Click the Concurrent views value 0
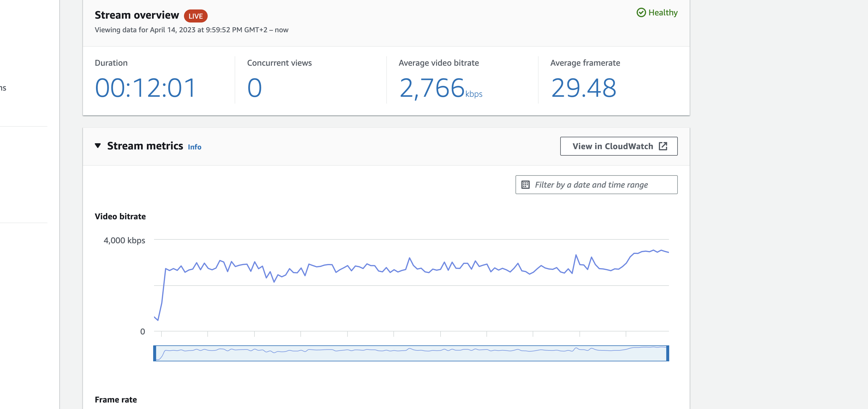The width and height of the screenshot is (868, 409). [x=254, y=88]
